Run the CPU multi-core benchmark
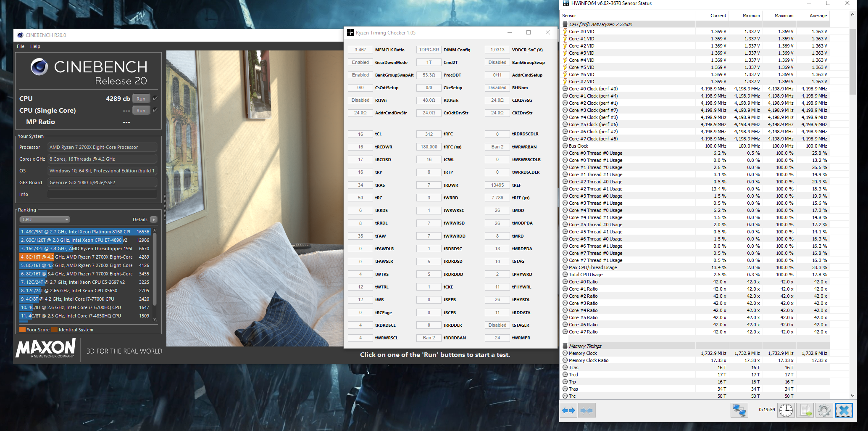868x431 pixels. 141,99
